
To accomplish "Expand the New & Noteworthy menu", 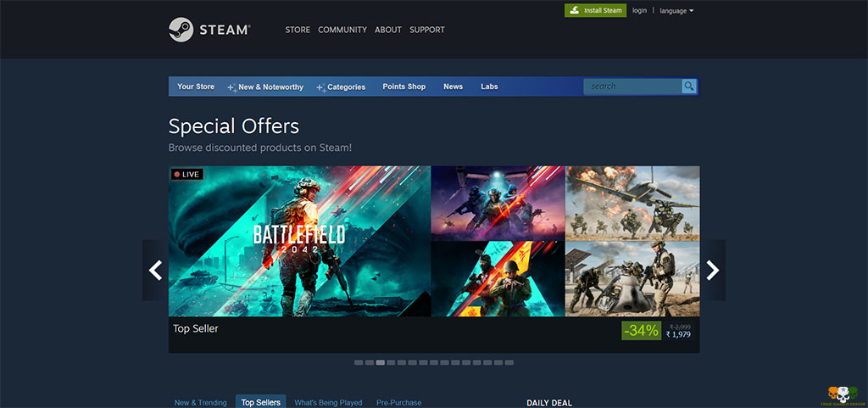I will pos(270,87).
